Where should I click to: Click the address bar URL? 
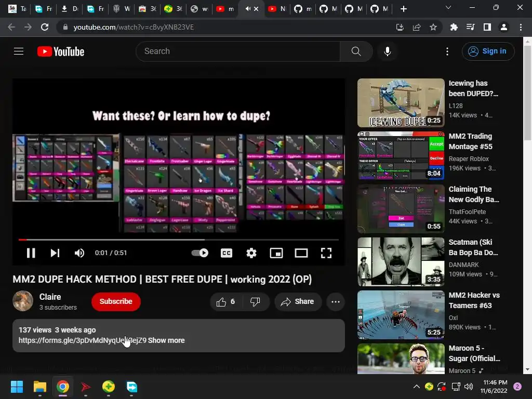point(134,27)
